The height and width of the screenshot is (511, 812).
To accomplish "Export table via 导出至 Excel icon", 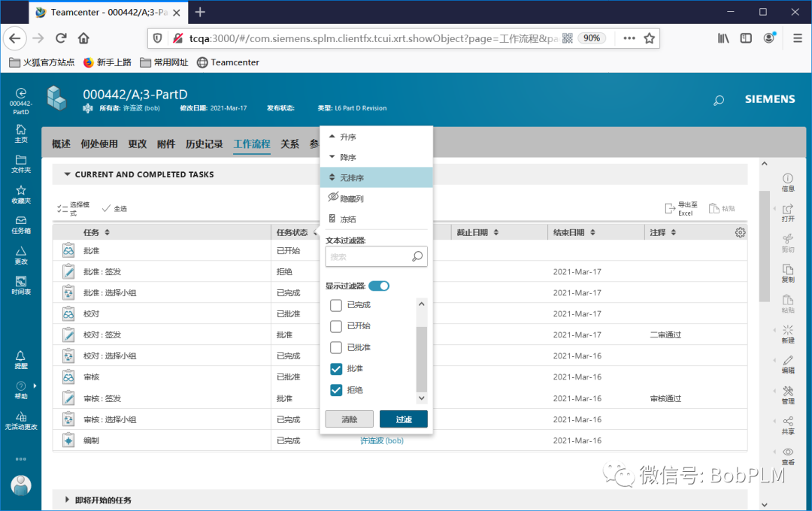I will (681, 209).
